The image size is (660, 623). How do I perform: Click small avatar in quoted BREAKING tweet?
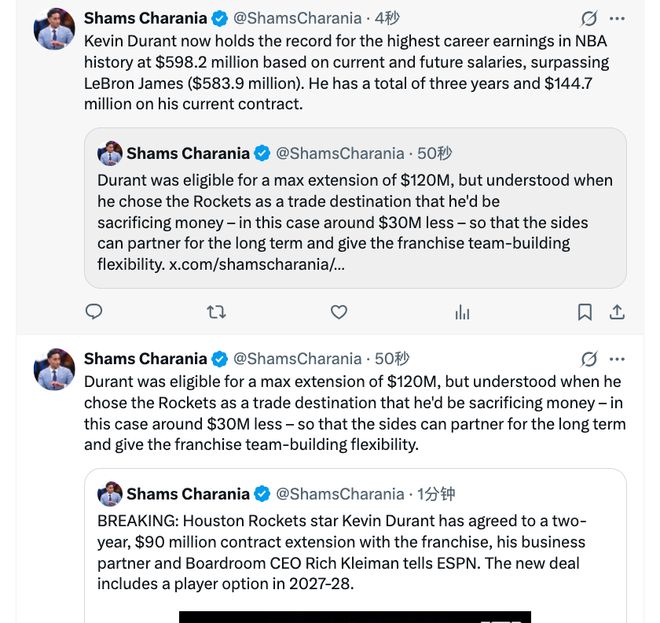tap(110, 494)
